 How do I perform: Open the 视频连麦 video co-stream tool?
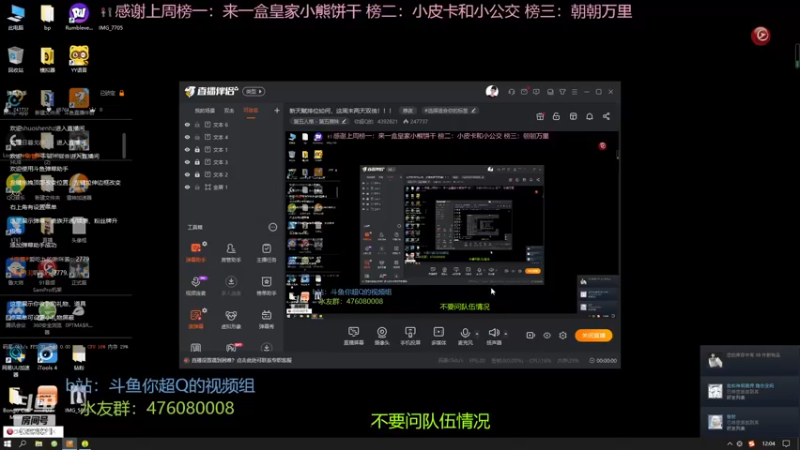point(196,286)
